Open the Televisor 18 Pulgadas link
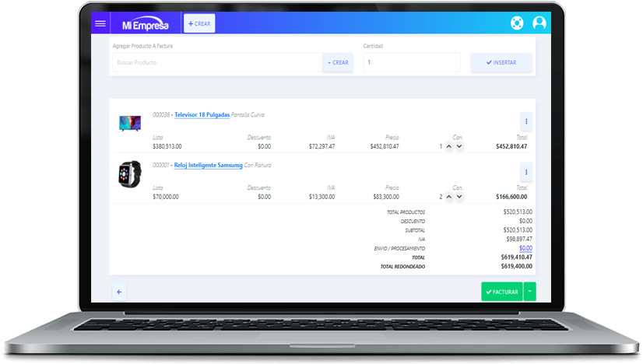Image resolution: width=643 pixels, height=364 pixels. [202, 114]
